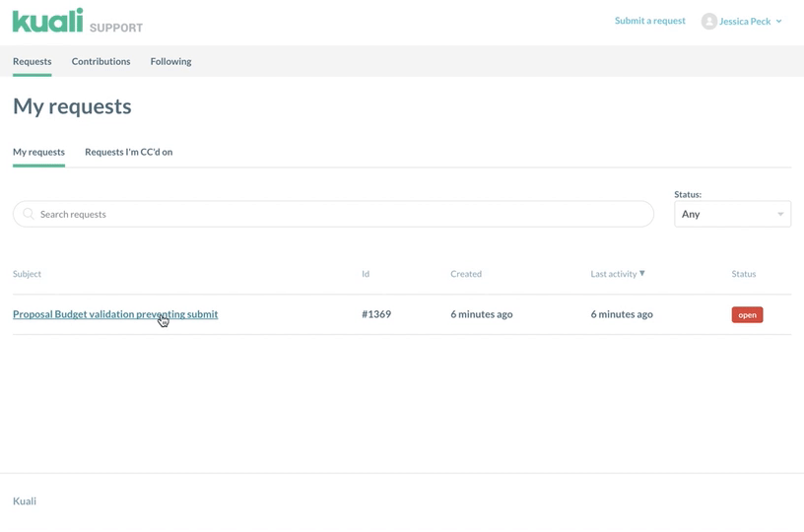
Task: Click the Kuali footer link
Action: point(25,500)
